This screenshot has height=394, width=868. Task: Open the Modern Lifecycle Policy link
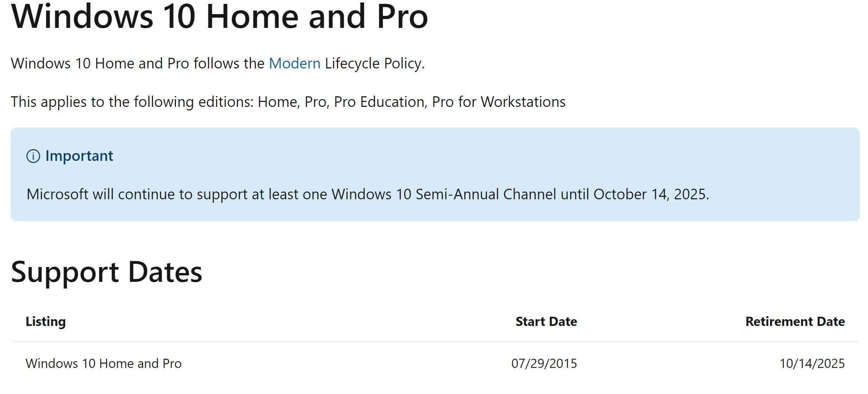[x=294, y=64]
